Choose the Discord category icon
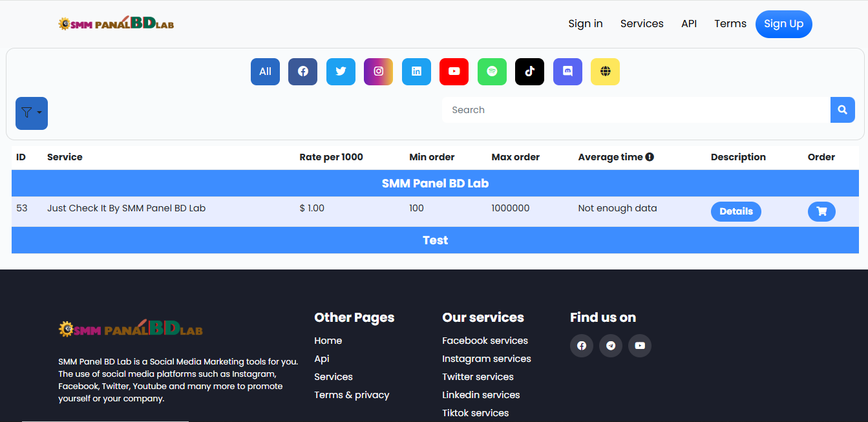Screen dimensions: 868x422 click(567, 72)
